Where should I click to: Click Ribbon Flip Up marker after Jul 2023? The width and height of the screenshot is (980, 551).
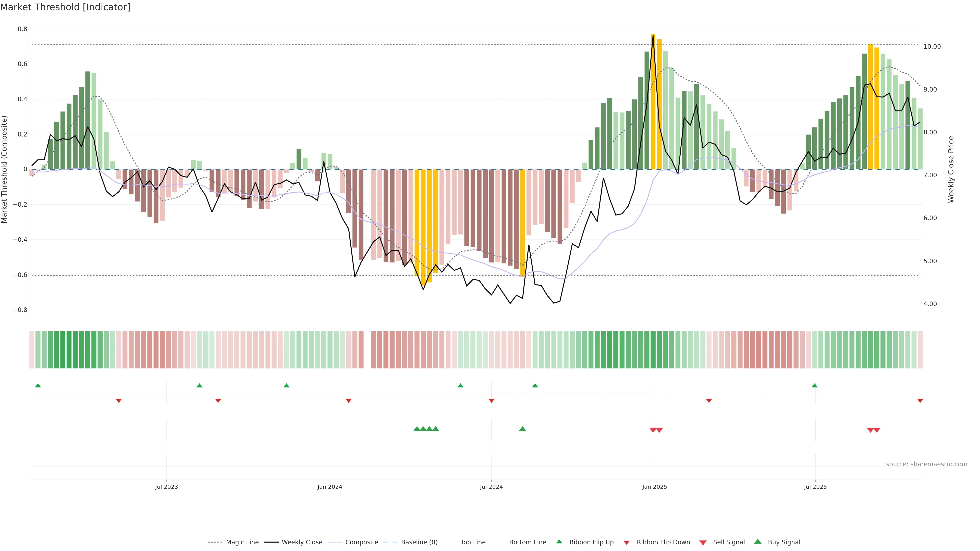tap(199, 386)
